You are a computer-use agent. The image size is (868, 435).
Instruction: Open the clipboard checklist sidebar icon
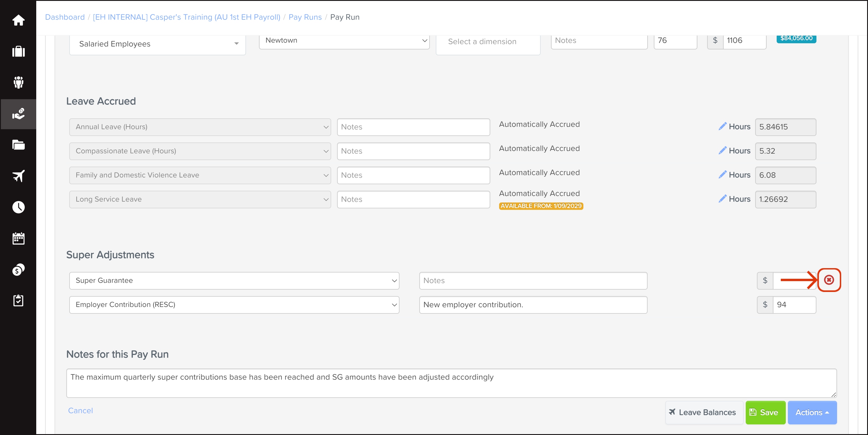pos(18,300)
